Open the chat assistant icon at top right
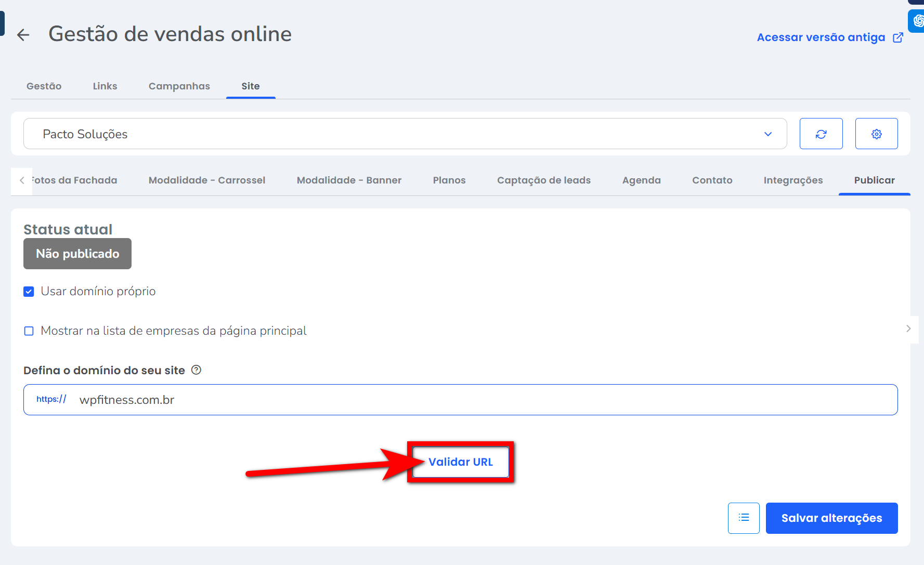The height and width of the screenshot is (565, 924). (917, 21)
